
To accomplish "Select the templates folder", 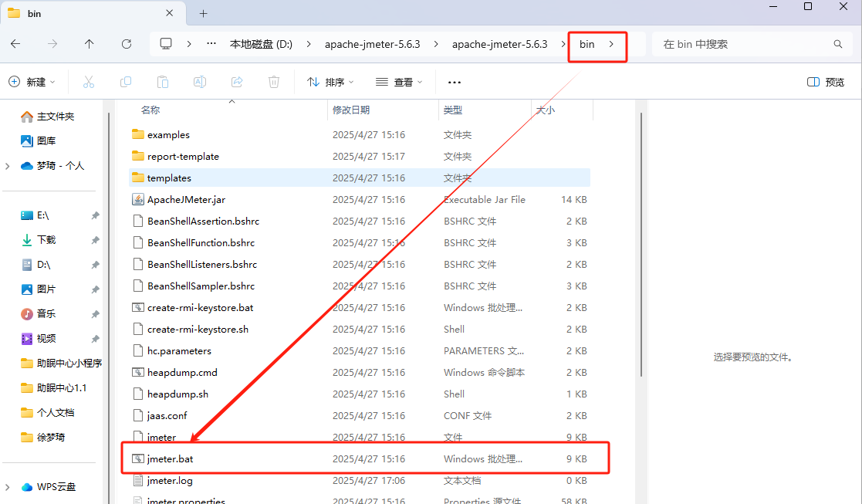I will tap(360, 178).
